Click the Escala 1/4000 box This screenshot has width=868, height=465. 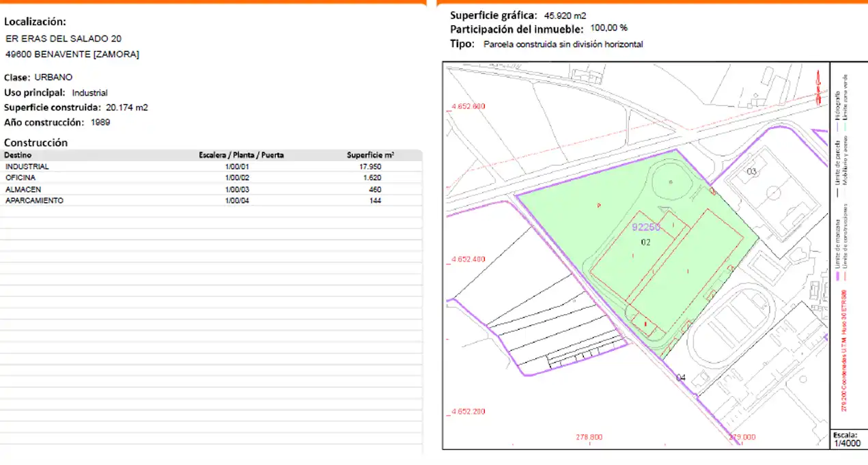click(x=848, y=439)
